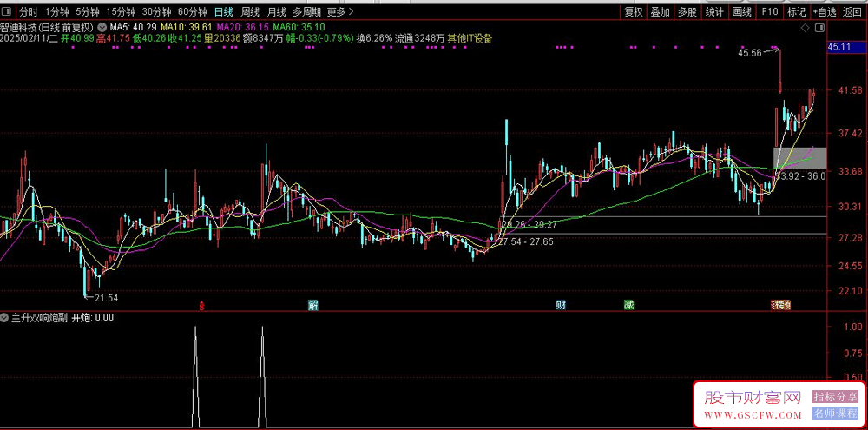
Task: Toggle the right side panel icon
Action: [820, 27]
